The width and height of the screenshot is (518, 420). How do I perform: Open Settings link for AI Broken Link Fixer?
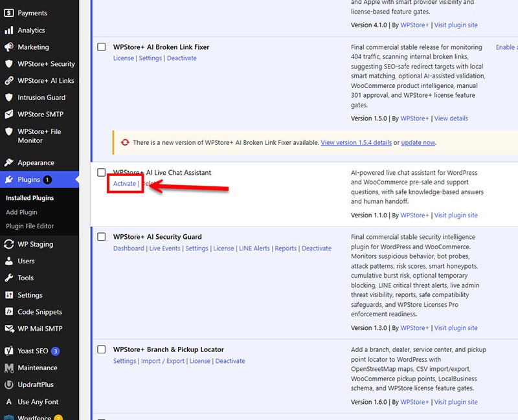(150, 58)
